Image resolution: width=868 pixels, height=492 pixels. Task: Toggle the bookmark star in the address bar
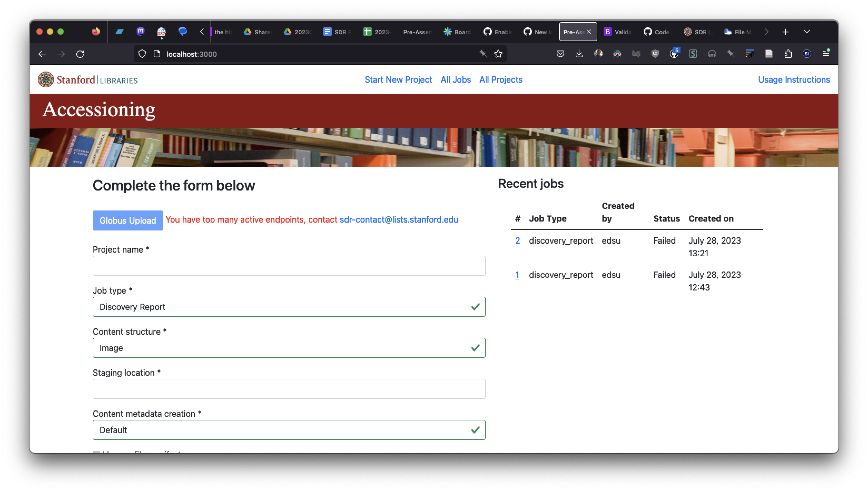pyautogui.click(x=498, y=54)
